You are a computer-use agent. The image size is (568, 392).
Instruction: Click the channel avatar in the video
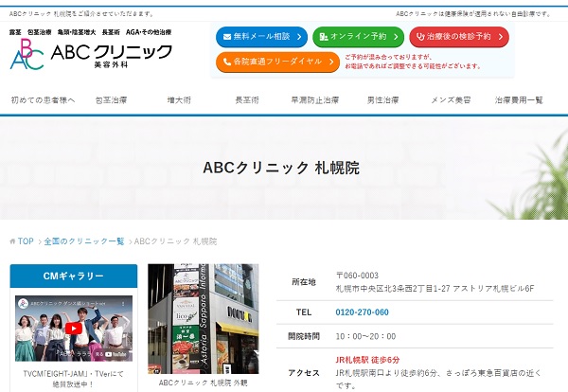click(22, 304)
